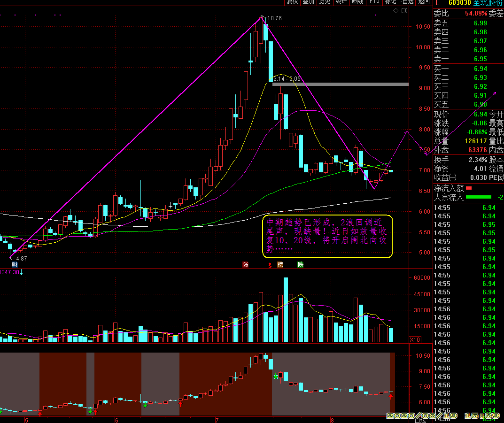504x423 pixels.
Task: Click month 7 on the date axis
Action: (217, 420)
